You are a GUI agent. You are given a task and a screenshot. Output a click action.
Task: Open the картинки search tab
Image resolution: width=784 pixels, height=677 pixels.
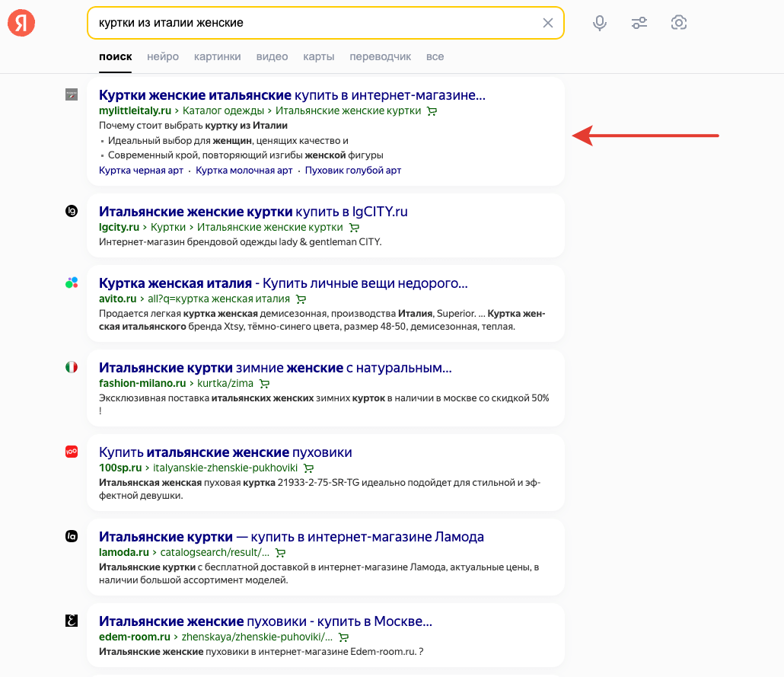point(218,56)
